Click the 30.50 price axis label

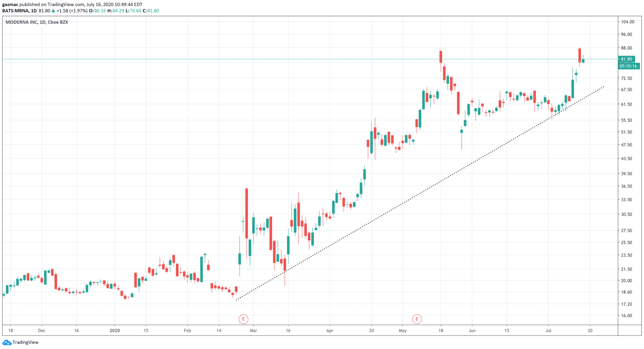[x=626, y=214]
